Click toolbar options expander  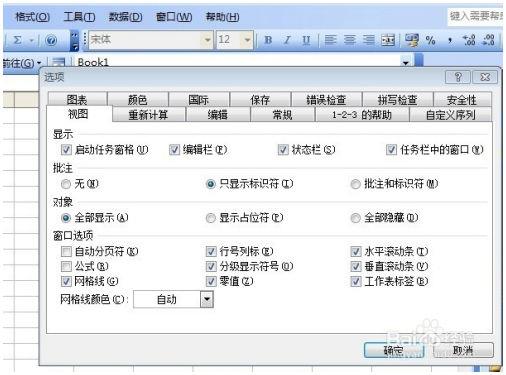(x=75, y=40)
